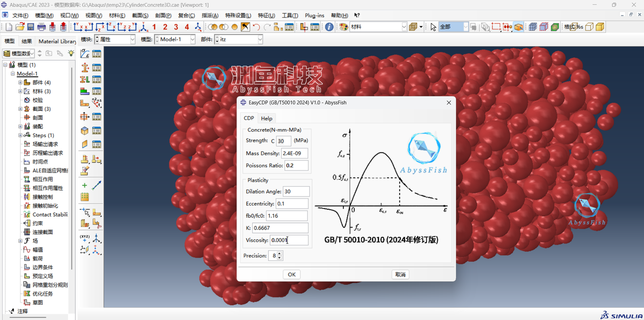Click the Mass Density input field
The height and width of the screenshot is (320, 644).
295,153
